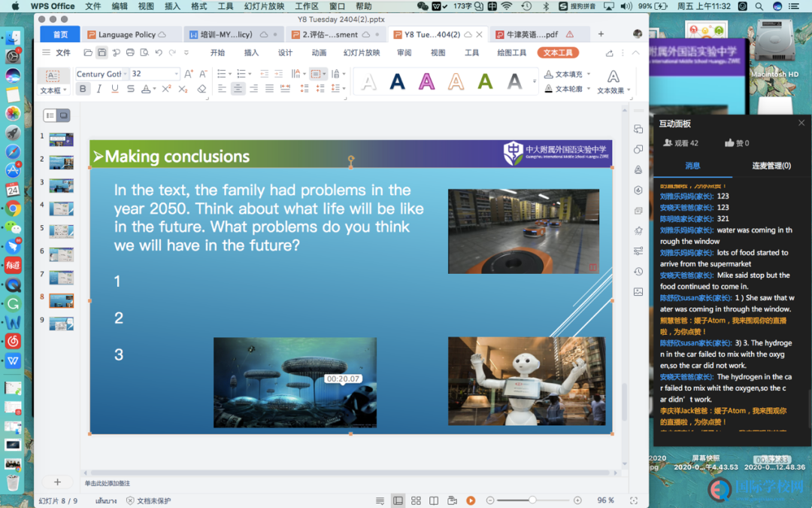The height and width of the screenshot is (508, 812).
Task: Open the history icon in right sidebar
Action: pyautogui.click(x=638, y=272)
